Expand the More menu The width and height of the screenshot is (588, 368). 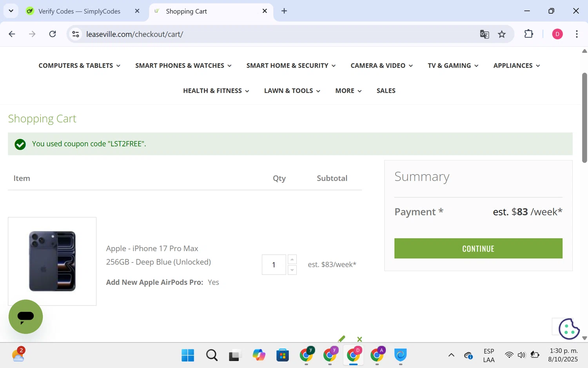coord(348,91)
